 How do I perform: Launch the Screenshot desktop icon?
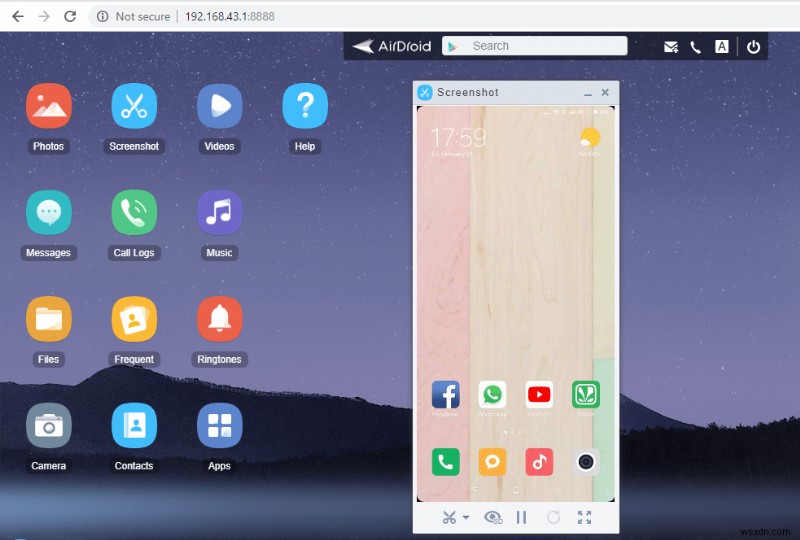(134, 106)
